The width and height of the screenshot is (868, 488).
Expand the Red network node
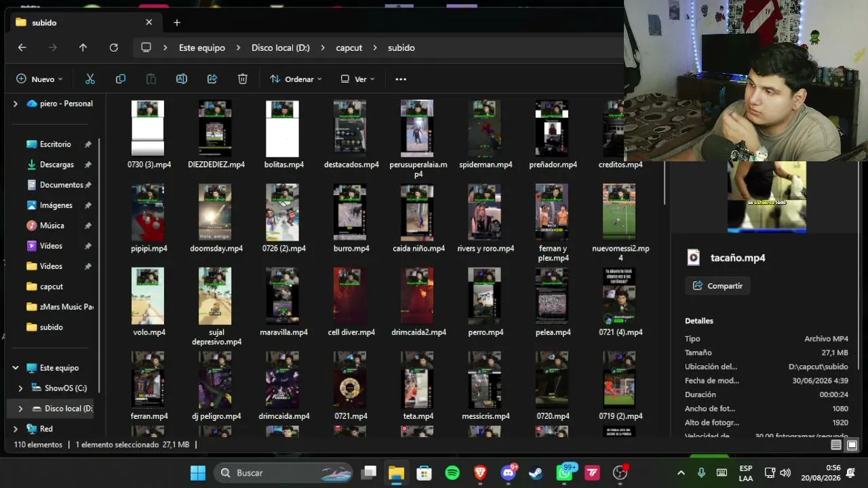16,429
